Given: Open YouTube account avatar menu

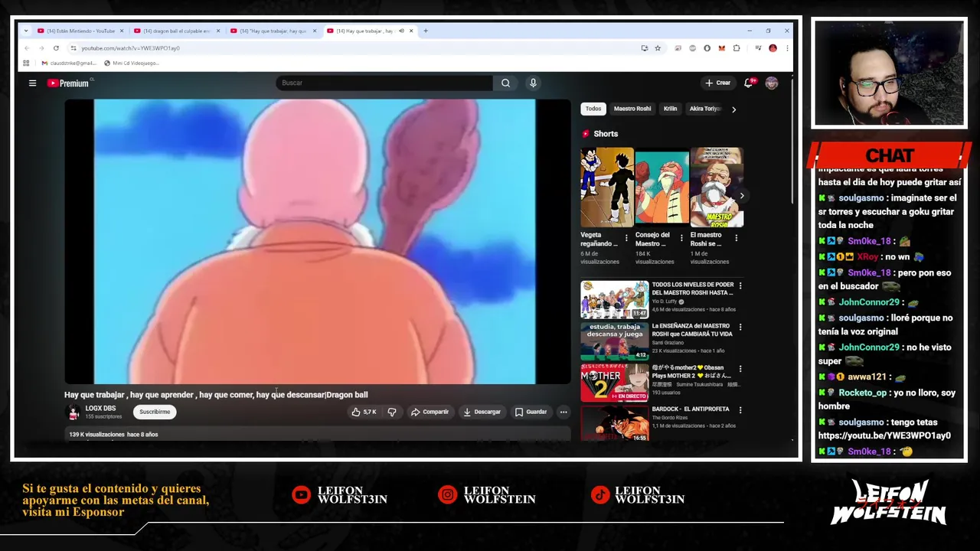Looking at the screenshot, I should pyautogui.click(x=772, y=83).
